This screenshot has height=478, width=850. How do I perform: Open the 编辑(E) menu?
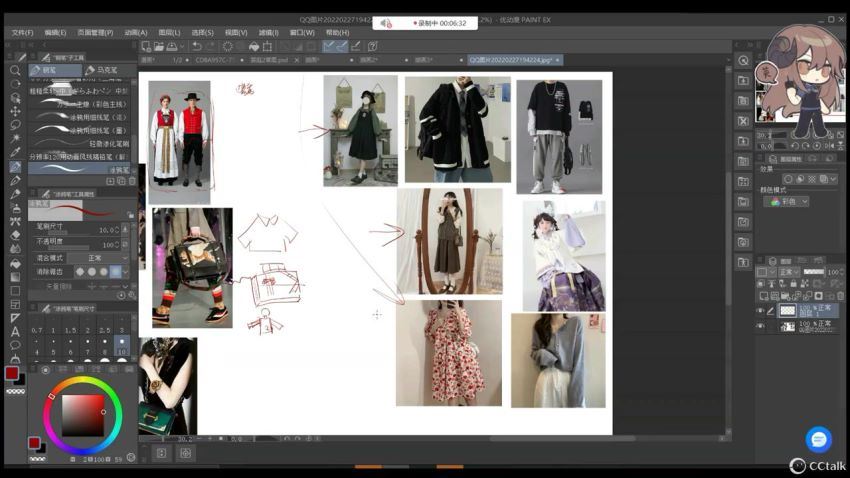55,33
